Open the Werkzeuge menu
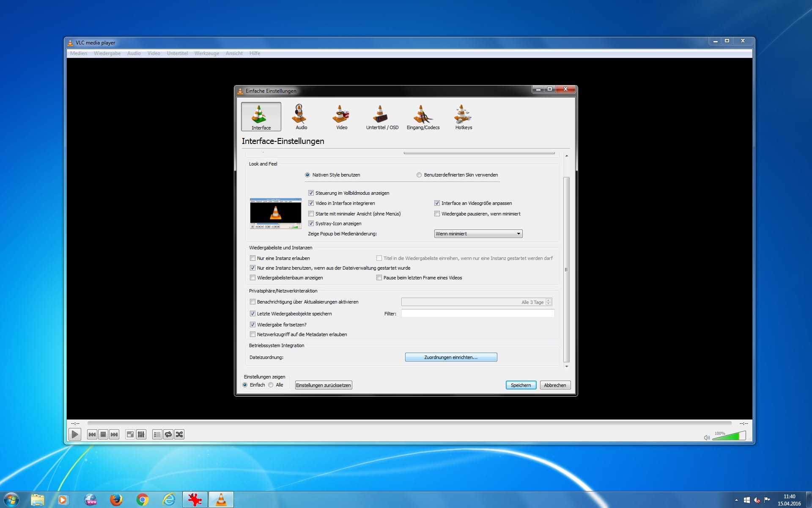 207,53
